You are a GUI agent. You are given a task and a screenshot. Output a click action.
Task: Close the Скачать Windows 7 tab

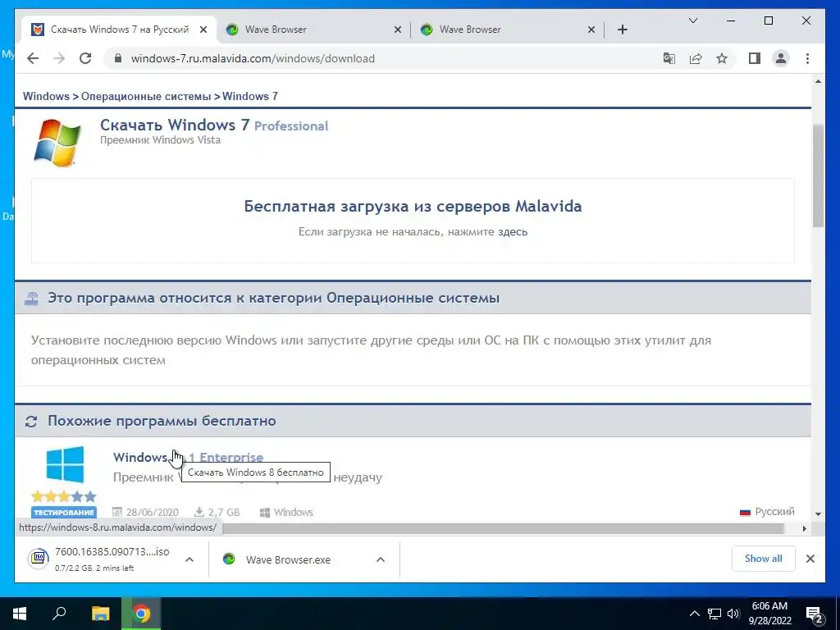pyautogui.click(x=203, y=30)
